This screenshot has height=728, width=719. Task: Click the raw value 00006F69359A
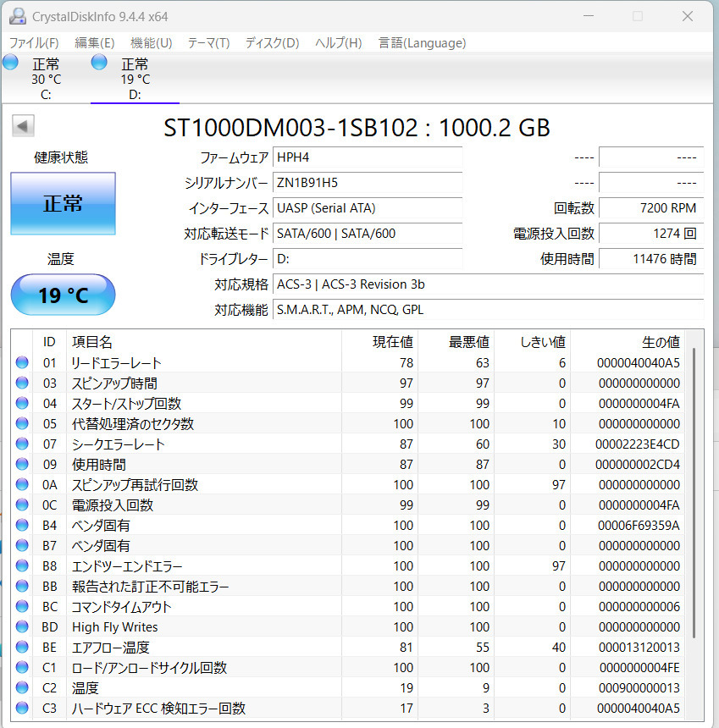(x=639, y=526)
